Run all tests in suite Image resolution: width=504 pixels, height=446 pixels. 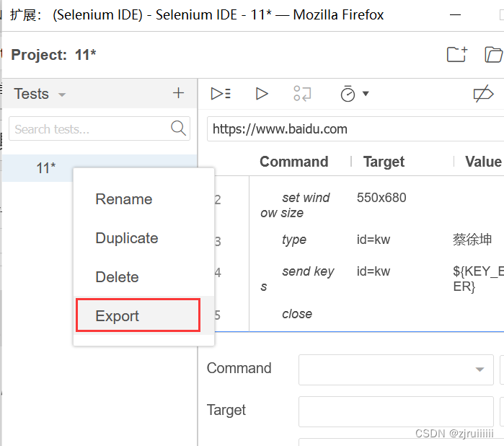tap(221, 94)
